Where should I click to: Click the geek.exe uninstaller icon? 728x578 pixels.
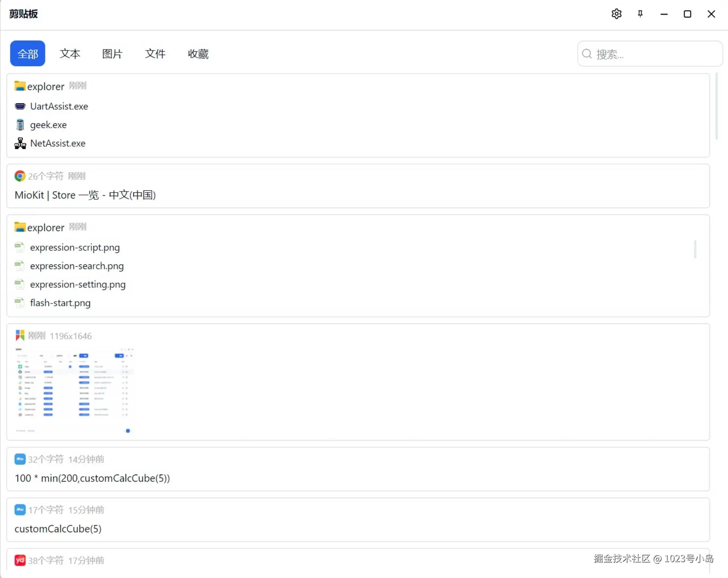point(20,125)
